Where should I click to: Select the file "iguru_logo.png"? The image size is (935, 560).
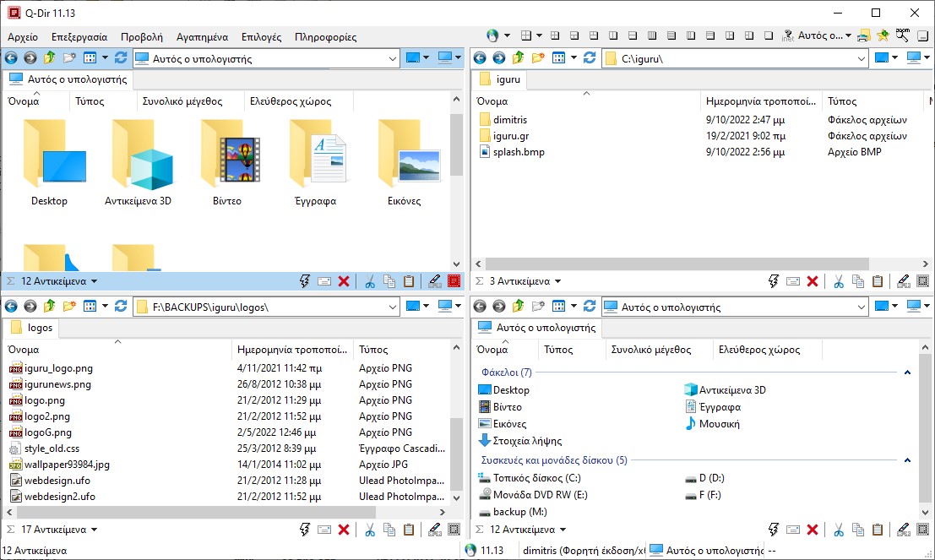click(57, 368)
